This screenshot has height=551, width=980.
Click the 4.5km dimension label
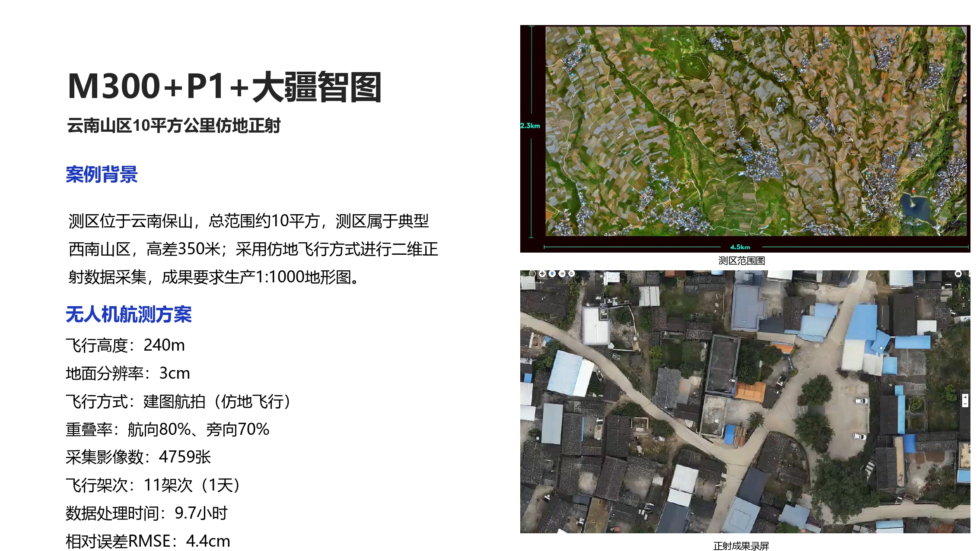coord(740,247)
